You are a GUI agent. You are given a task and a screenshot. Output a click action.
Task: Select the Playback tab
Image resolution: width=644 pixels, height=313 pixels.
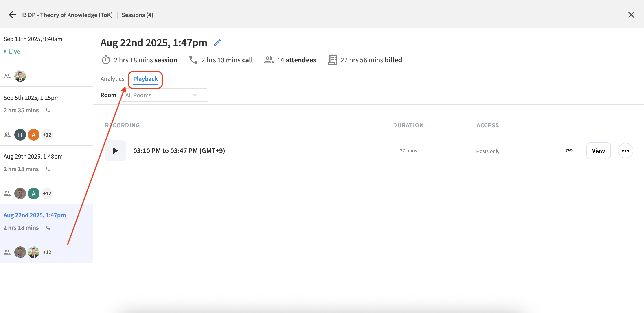pyautogui.click(x=145, y=79)
